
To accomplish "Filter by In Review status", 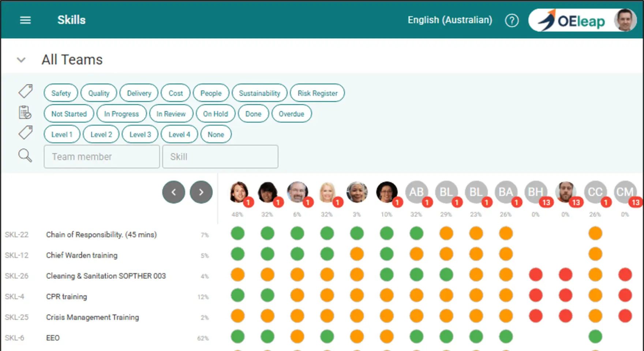I will pos(171,114).
